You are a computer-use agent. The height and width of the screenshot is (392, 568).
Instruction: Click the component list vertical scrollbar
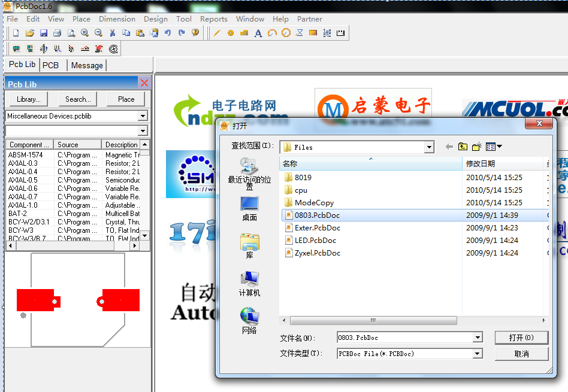tap(144, 192)
